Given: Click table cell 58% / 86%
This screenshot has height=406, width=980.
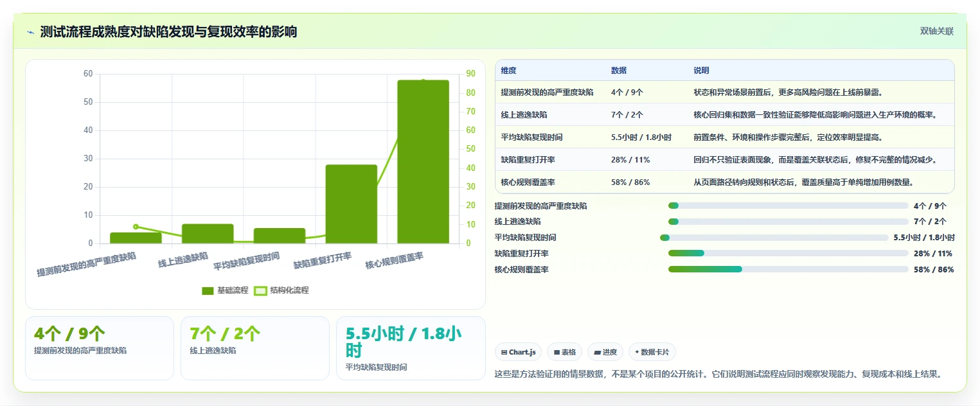Looking at the screenshot, I should [630, 182].
